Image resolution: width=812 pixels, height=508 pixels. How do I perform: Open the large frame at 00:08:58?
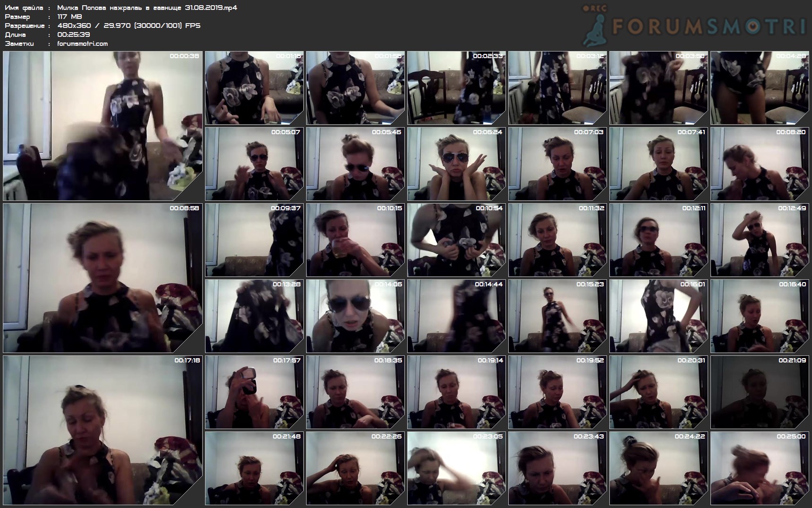(x=103, y=278)
